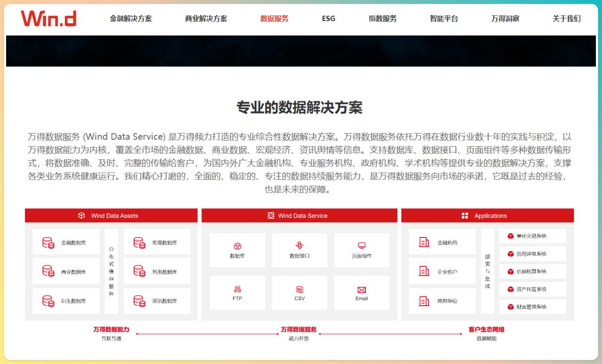Screen dimensions: 602x364
Task: Click the 估值核算系统 cube icon
Action: click(x=511, y=271)
